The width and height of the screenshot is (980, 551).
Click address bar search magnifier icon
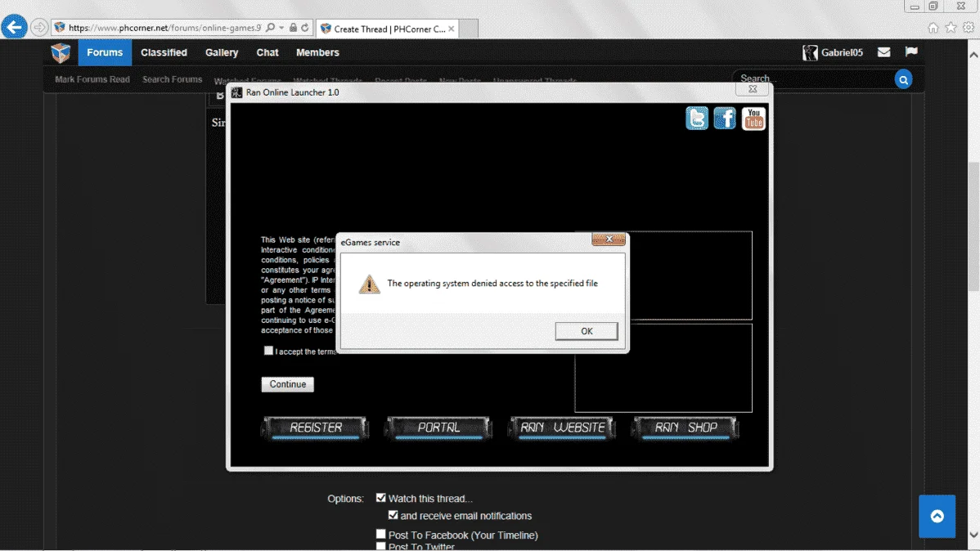(270, 28)
